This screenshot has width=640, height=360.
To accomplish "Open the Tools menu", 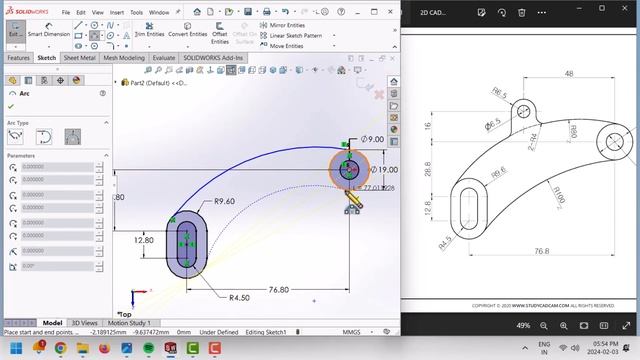I will [x=136, y=13].
